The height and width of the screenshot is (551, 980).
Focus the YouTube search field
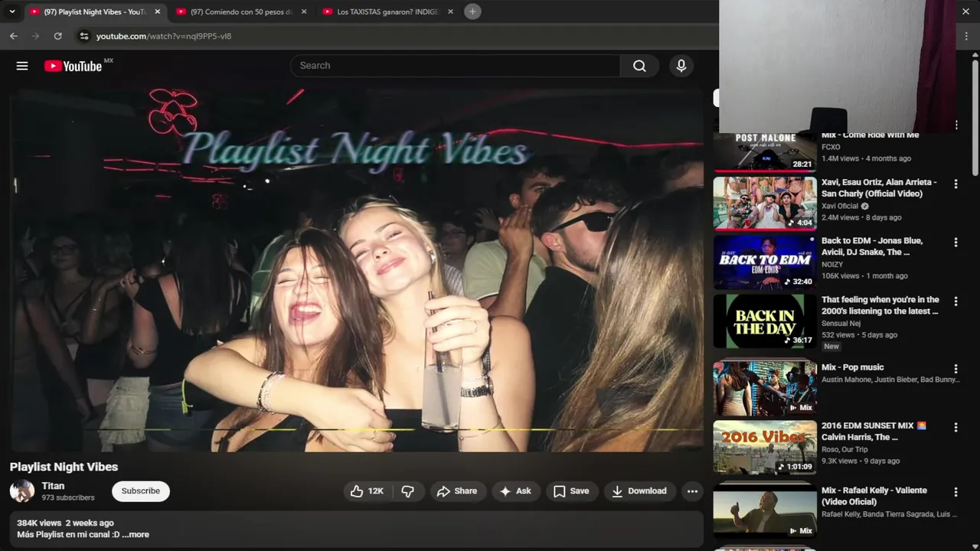pos(455,66)
